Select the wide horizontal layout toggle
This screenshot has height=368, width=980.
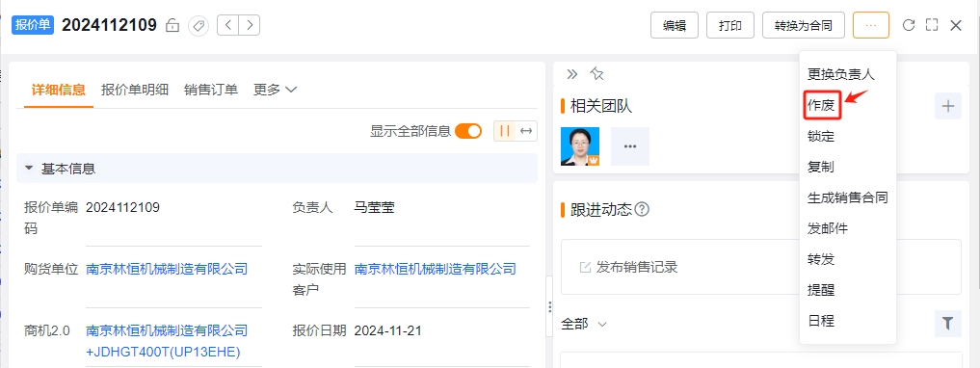coord(526,131)
